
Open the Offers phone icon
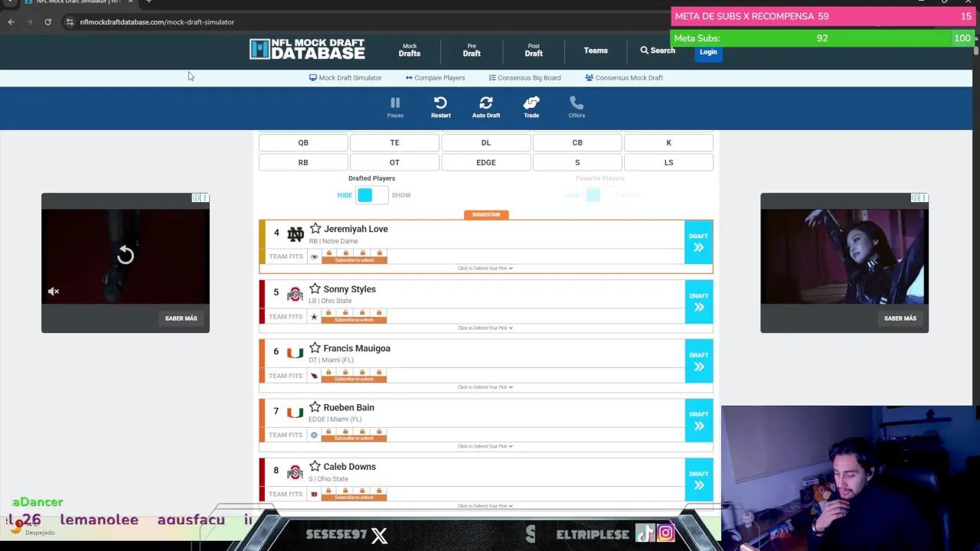coord(577,107)
